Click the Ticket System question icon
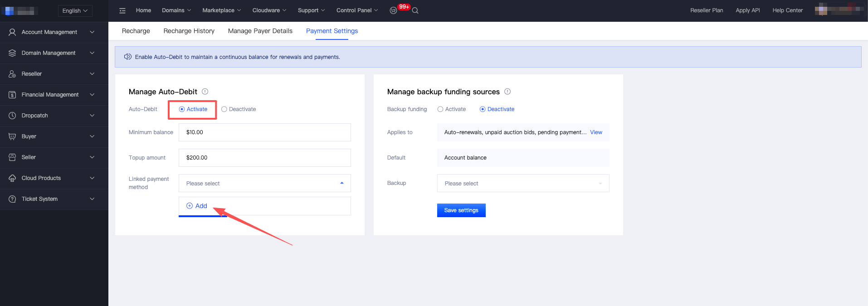This screenshot has width=868, height=306. (12, 199)
